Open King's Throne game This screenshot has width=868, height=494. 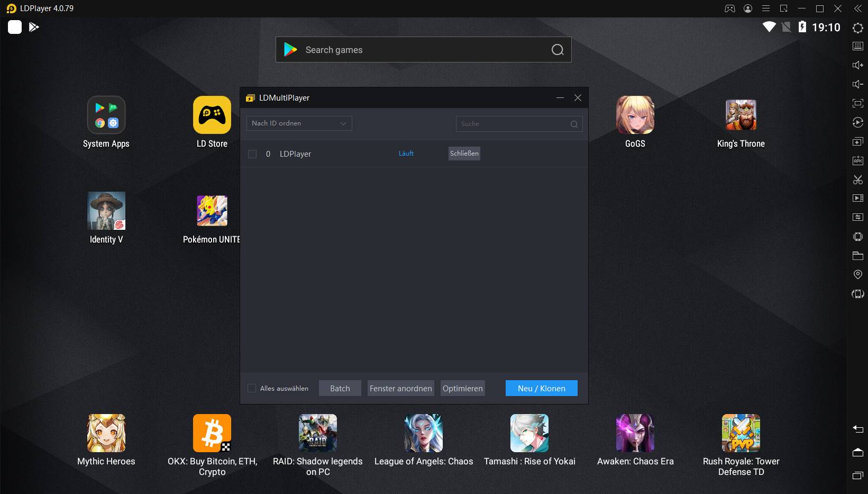[741, 122]
